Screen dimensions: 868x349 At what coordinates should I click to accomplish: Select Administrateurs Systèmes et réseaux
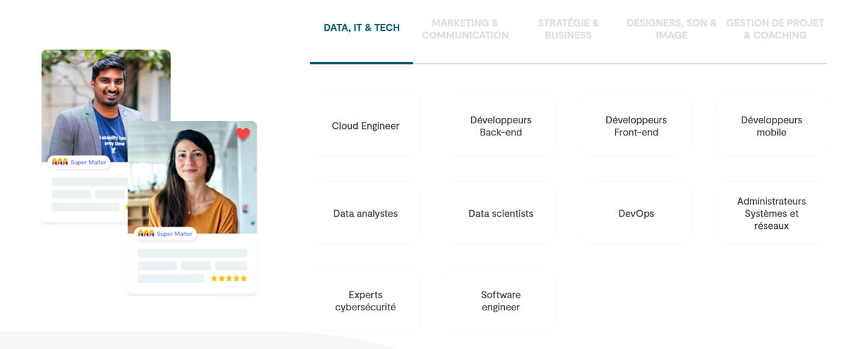tap(771, 214)
